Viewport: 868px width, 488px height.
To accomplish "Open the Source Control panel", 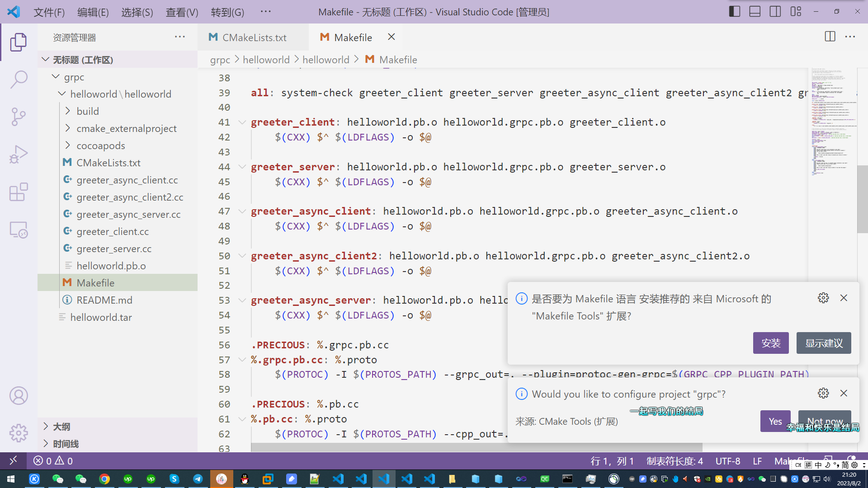I will tap(19, 117).
